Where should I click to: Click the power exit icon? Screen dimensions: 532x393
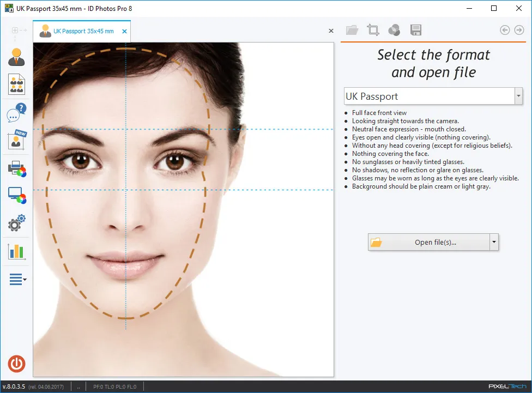point(16,363)
